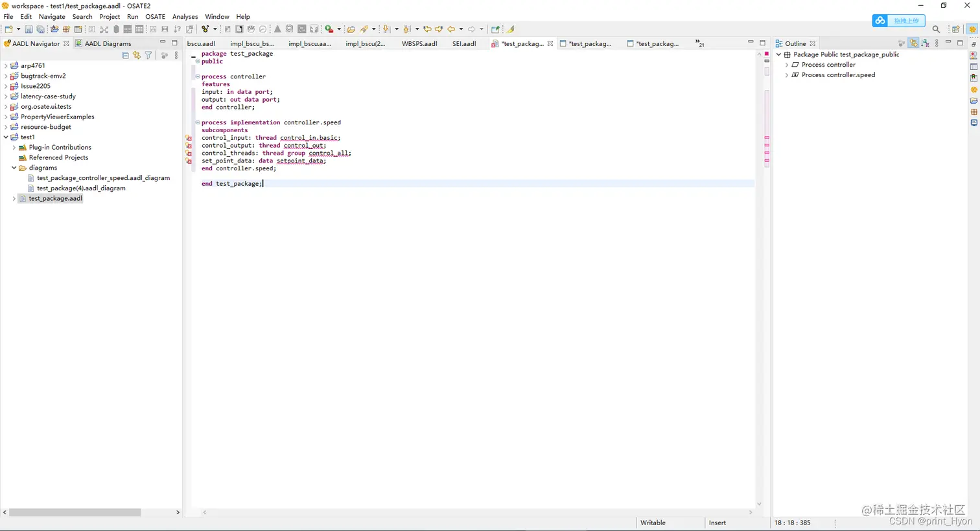The height and width of the screenshot is (531, 980).
Task: Switch to the bscu.aadl editor tab
Action: (x=201, y=43)
